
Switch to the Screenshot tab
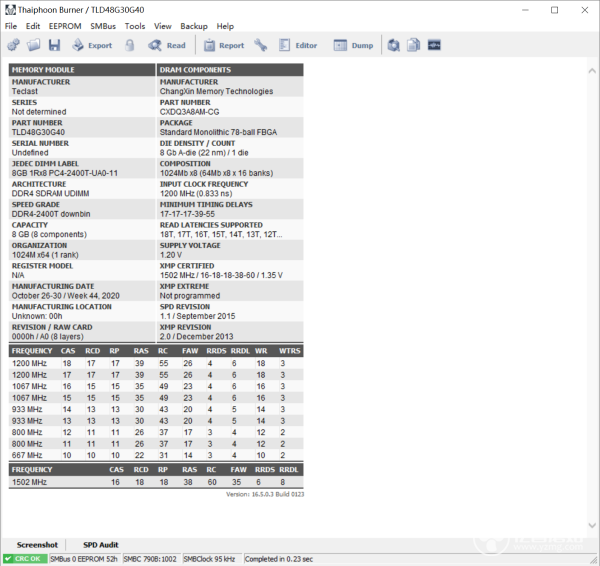tap(37, 545)
